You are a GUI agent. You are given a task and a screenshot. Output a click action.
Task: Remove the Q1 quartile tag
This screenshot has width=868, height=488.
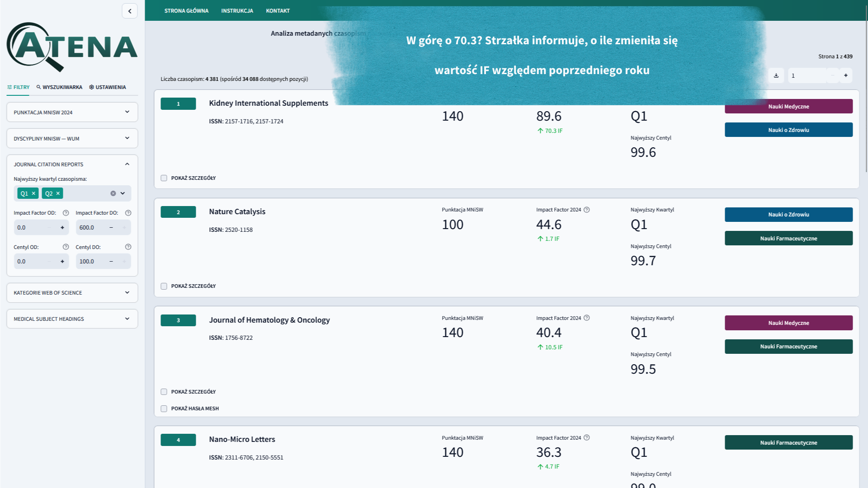pos(33,193)
